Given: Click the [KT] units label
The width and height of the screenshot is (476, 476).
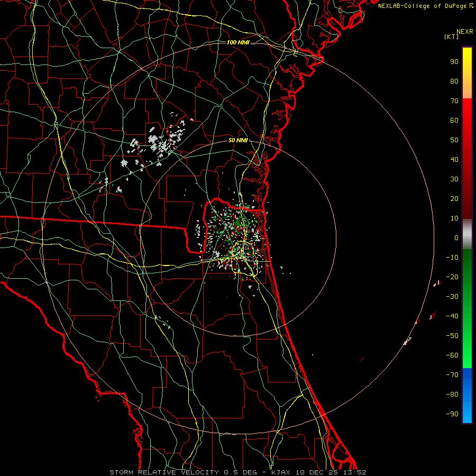Looking at the screenshot, I should [452, 36].
